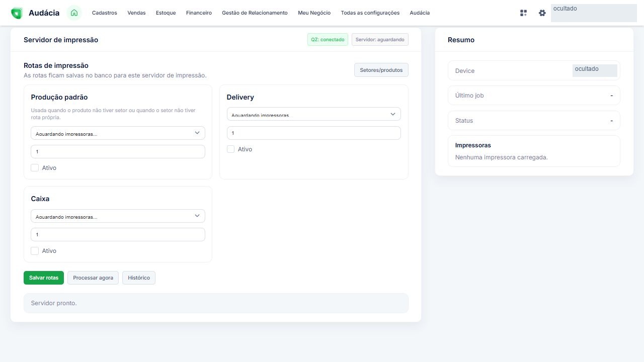
Task: Open the Vendas menu
Action: pos(136,13)
